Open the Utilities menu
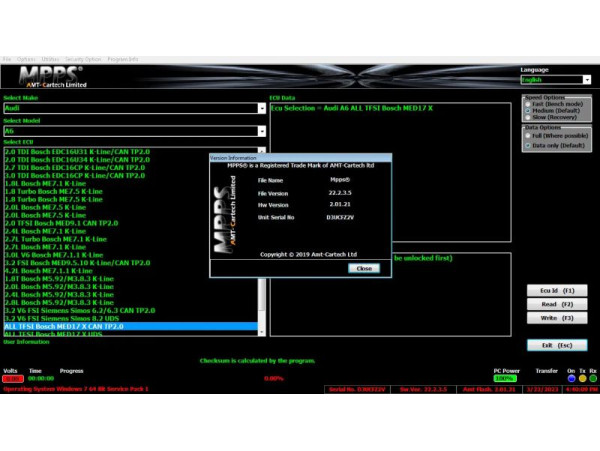This screenshot has height=451, width=600. tap(51, 59)
